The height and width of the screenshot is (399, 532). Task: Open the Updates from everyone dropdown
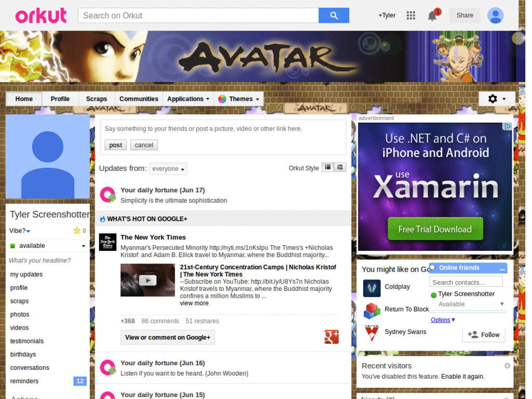pyautogui.click(x=168, y=169)
